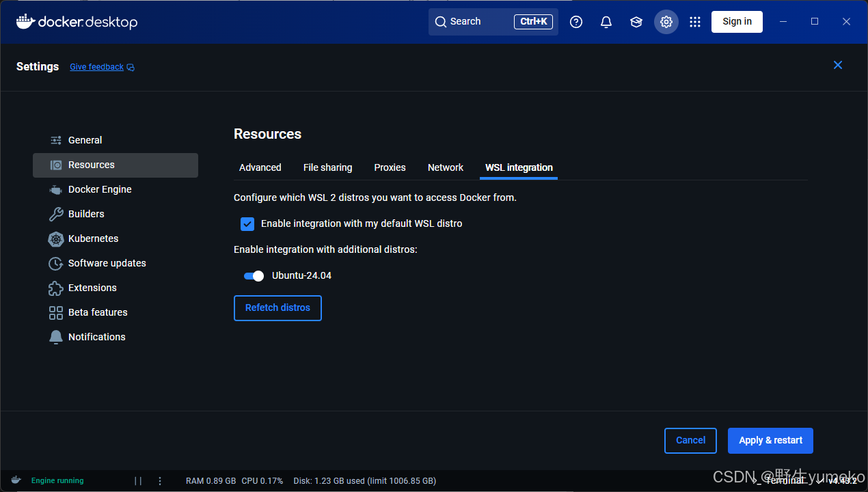Click the Ctrl+K shortcut badge
Image resolution: width=868 pixels, height=492 pixels.
click(533, 22)
